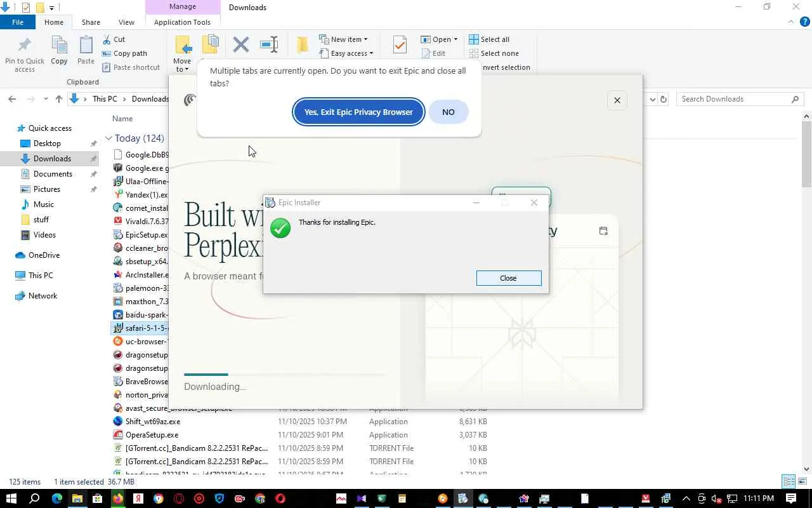
Task: Click NO in the Epic exit prompt
Action: coord(449,112)
